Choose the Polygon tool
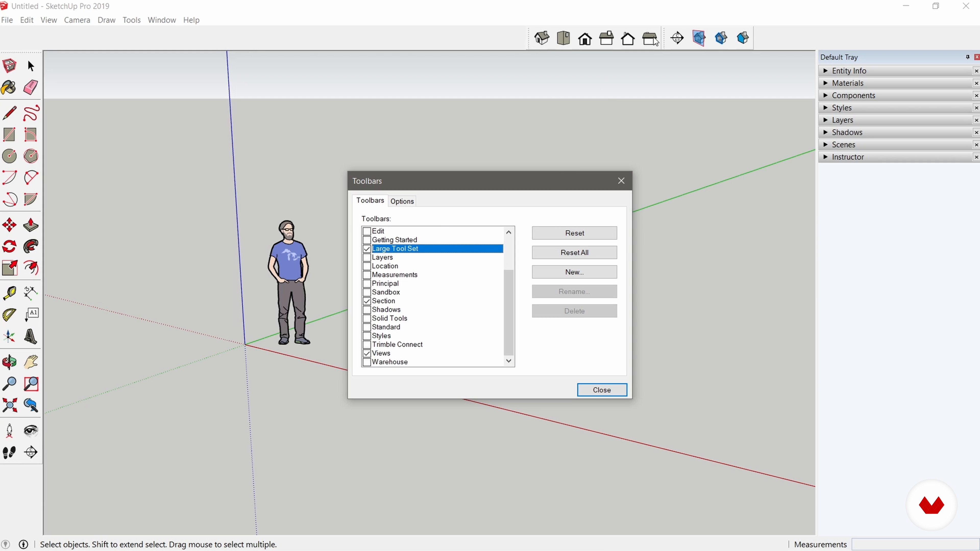The image size is (980, 551). (31, 156)
